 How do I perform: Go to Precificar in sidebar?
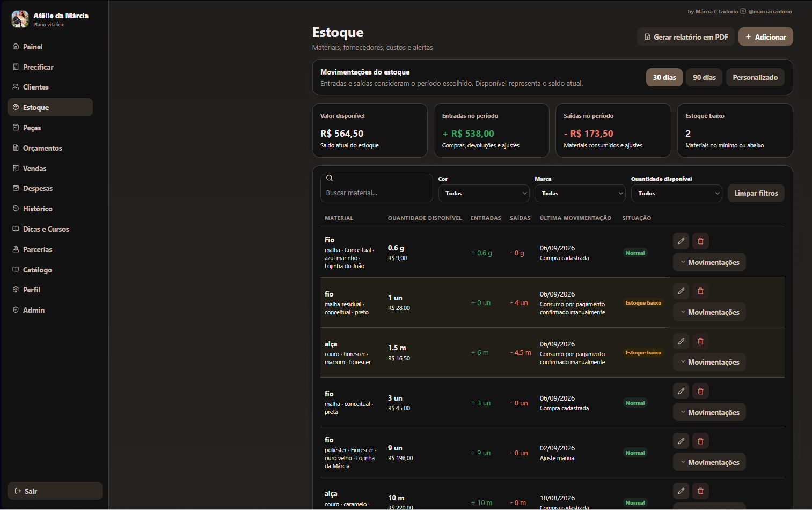point(50,67)
